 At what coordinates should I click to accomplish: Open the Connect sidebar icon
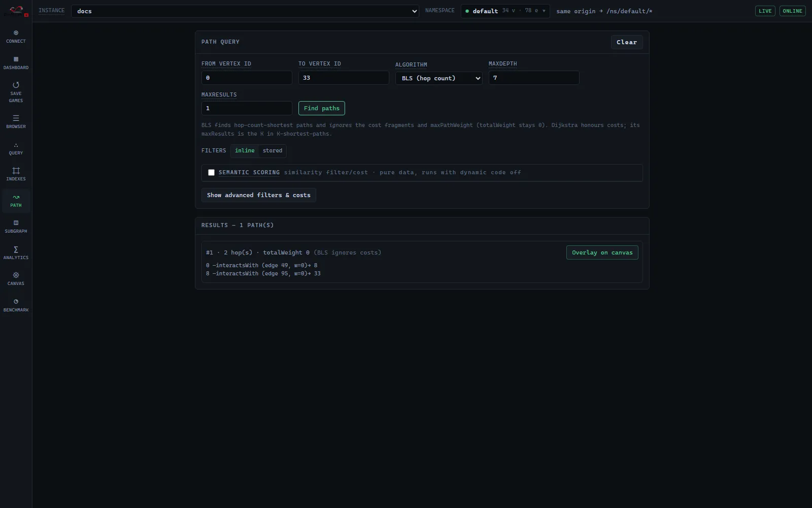16,37
